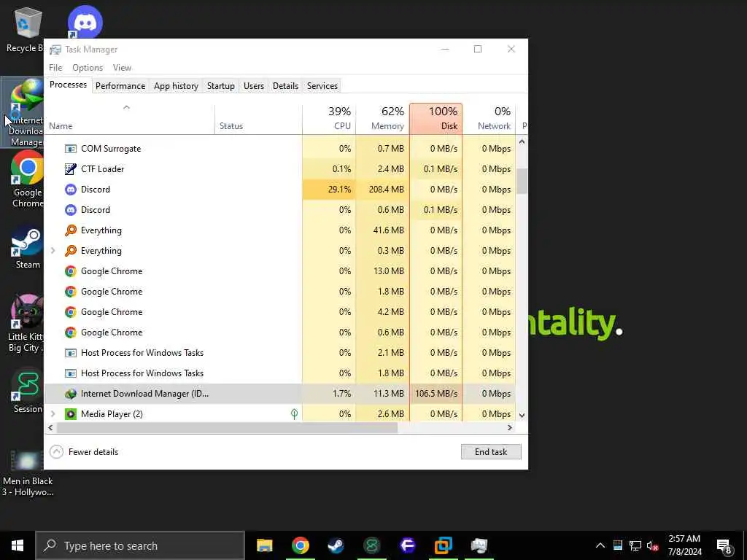Click the taskbar search box
747x560 pixels.
point(140,545)
